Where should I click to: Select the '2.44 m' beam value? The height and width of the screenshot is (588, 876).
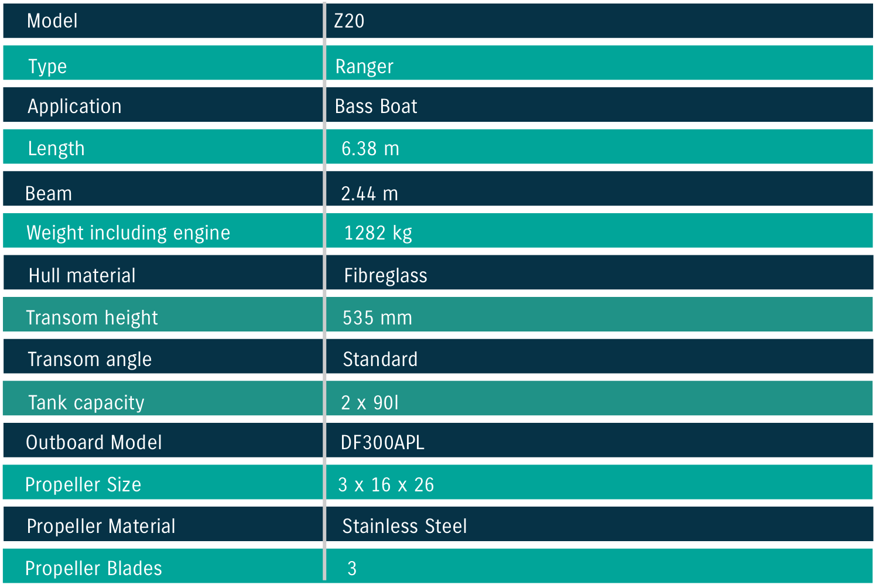click(x=369, y=194)
